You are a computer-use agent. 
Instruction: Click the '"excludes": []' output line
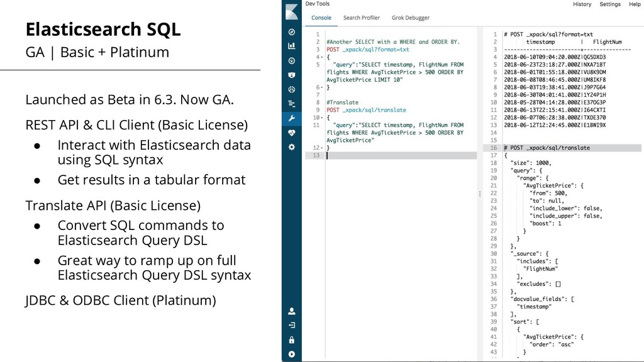click(538, 284)
